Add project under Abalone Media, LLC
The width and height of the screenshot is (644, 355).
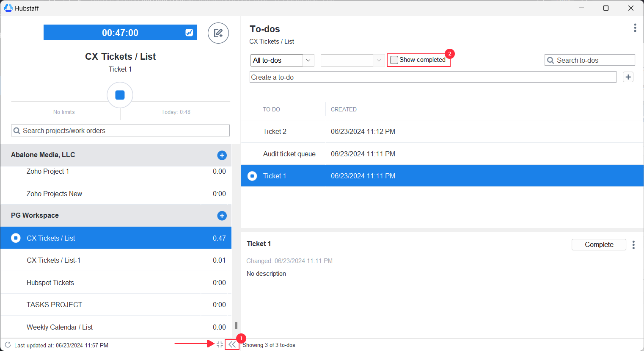coord(222,155)
